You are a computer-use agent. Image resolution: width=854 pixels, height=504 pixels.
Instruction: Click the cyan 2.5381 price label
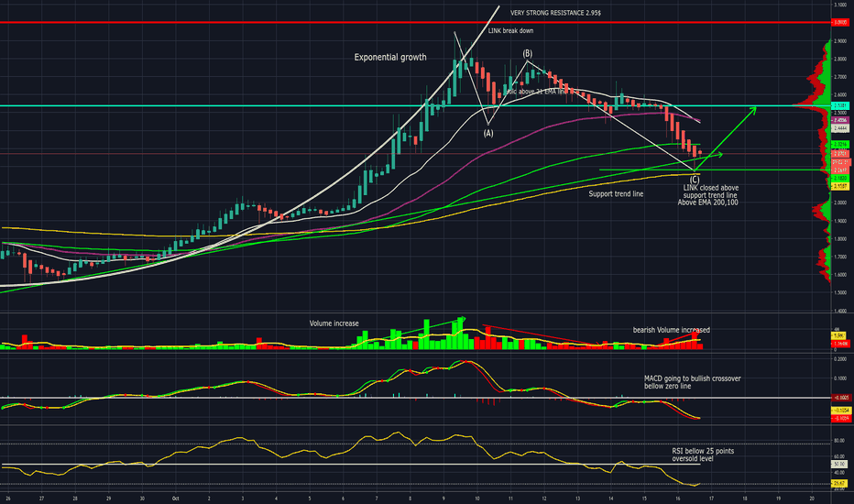pos(840,105)
